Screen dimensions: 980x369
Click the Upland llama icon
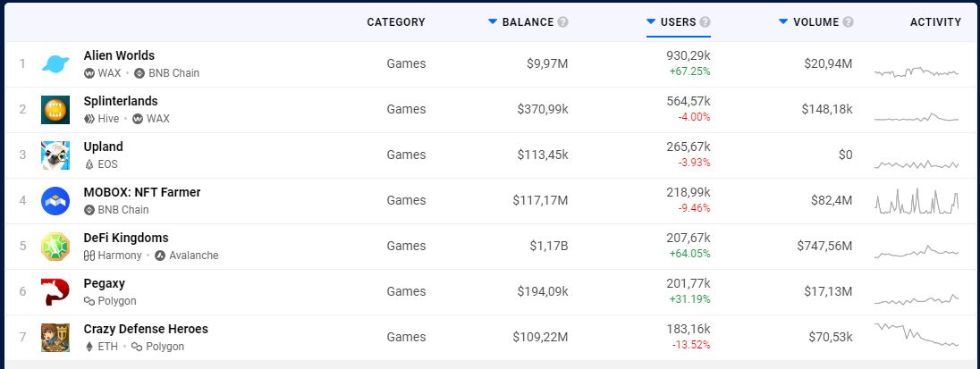(55, 155)
